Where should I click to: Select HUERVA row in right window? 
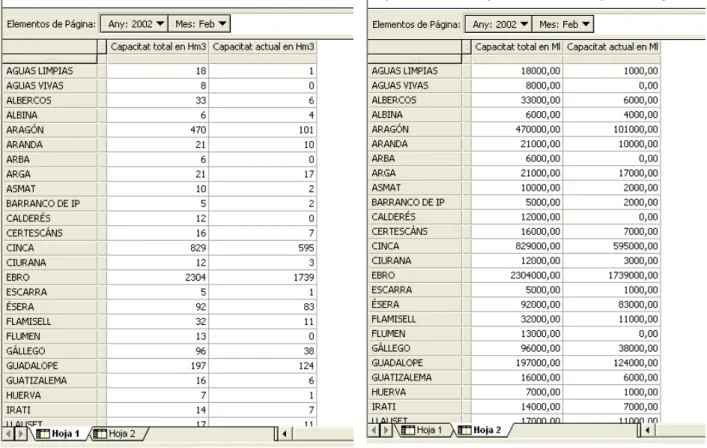(415, 392)
